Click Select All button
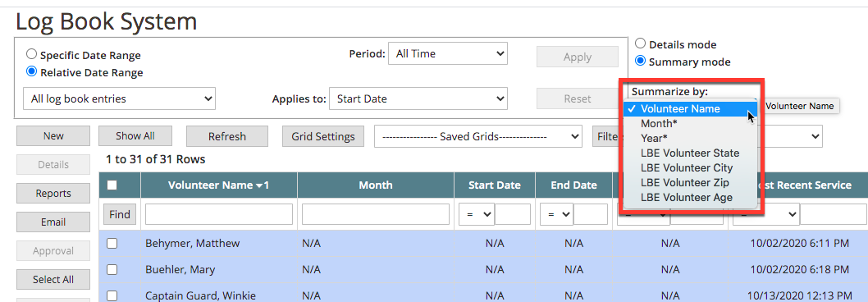The width and height of the screenshot is (868, 302). tap(53, 279)
